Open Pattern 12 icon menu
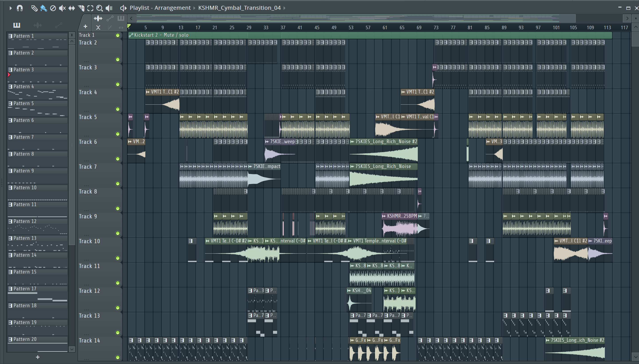Screen dimensions: 639x364 point(10,221)
